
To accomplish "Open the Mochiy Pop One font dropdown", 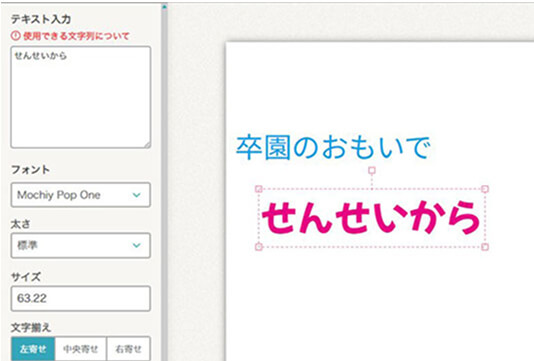I will [x=81, y=195].
